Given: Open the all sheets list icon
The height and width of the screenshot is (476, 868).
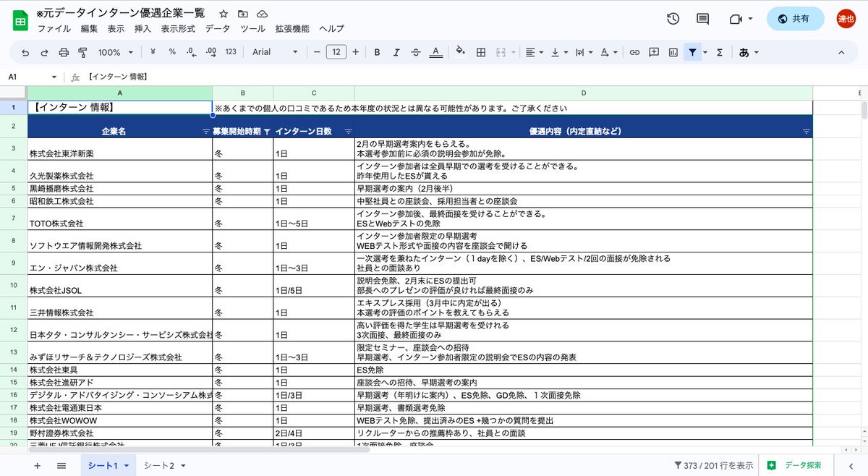Looking at the screenshot, I should point(61,465).
